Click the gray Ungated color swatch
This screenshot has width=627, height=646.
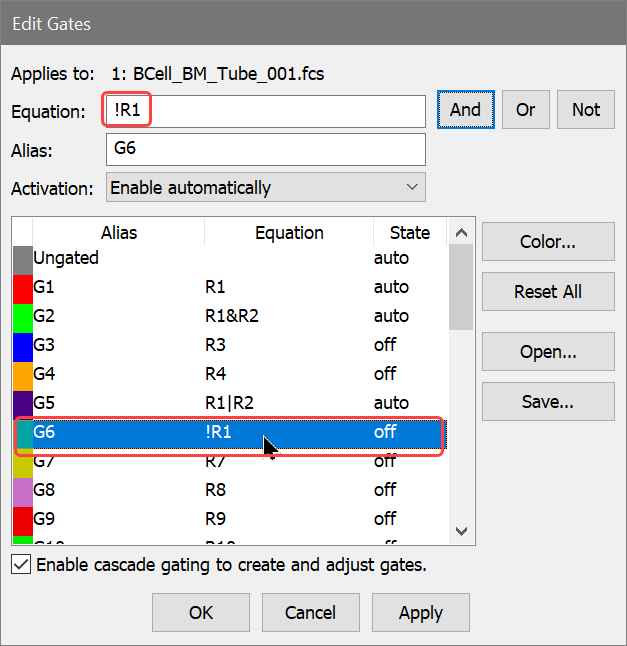click(x=22, y=258)
